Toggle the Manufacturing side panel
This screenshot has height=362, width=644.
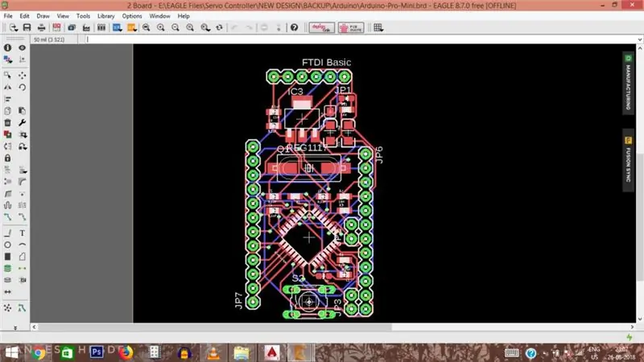(628, 84)
